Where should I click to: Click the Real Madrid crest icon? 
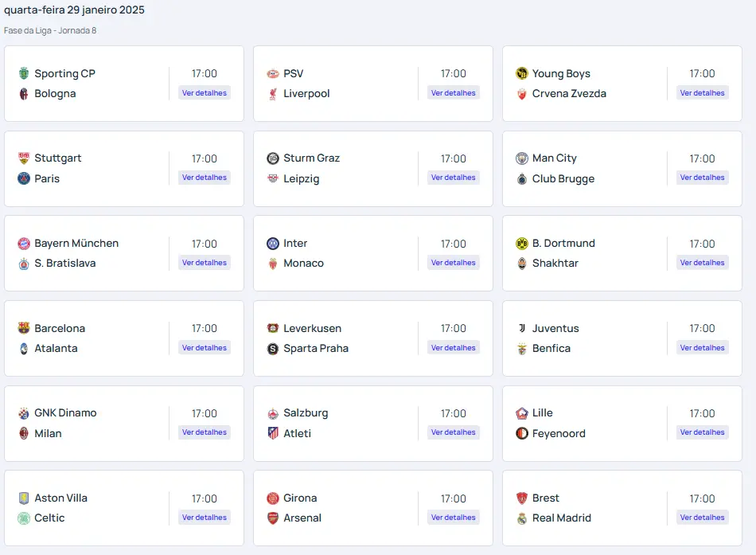[522, 518]
